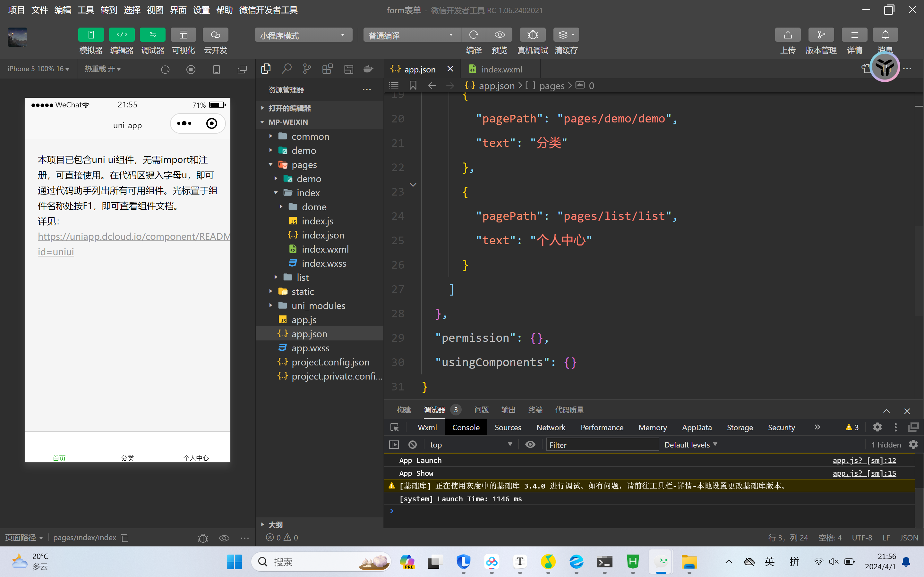Open the version management (版本管理) icon
924x577 pixels.
coord(821,35)
